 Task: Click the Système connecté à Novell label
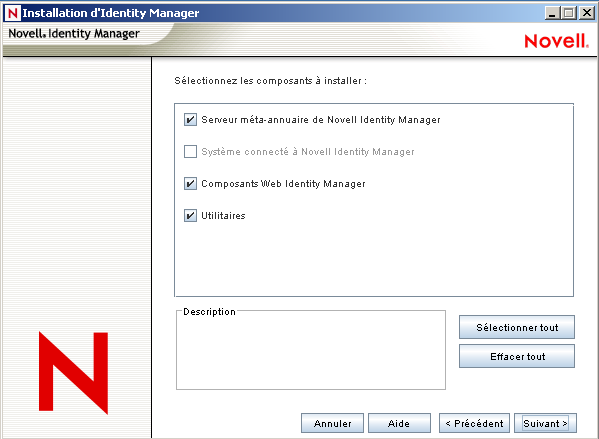point(308,152)
